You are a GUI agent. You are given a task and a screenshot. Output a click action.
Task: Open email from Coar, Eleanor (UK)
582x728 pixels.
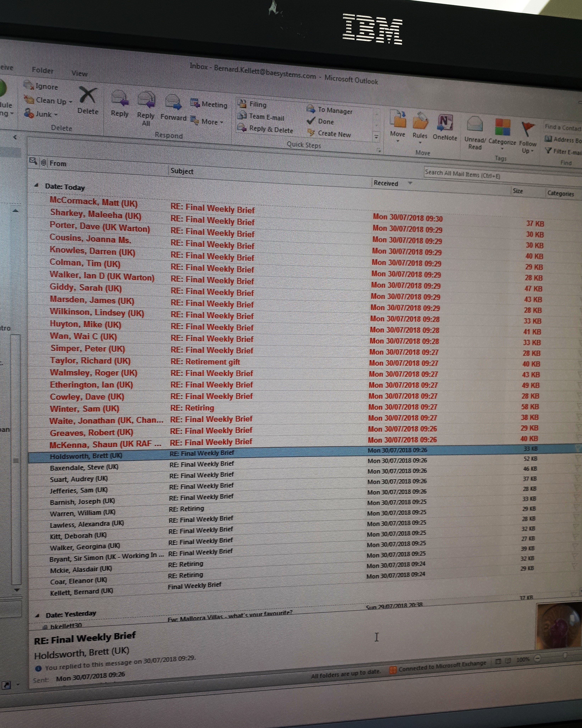(x=78, y=581)
